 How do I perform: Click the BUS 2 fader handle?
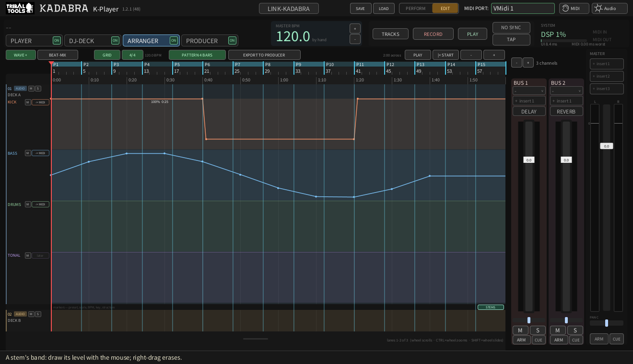(566, 160)
